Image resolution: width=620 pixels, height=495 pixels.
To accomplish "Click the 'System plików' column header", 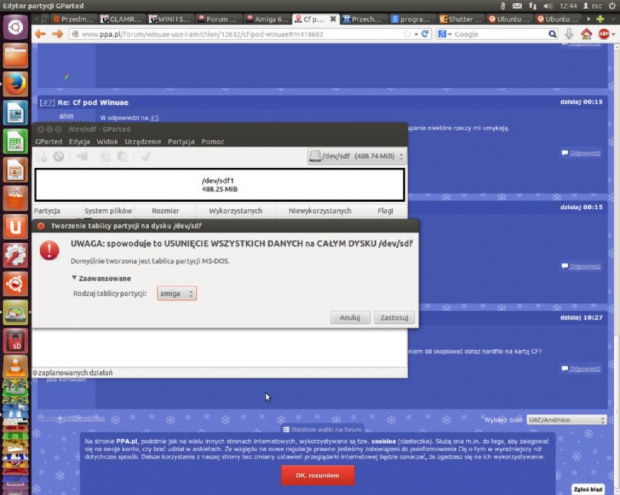I will (x=108, y=211).
